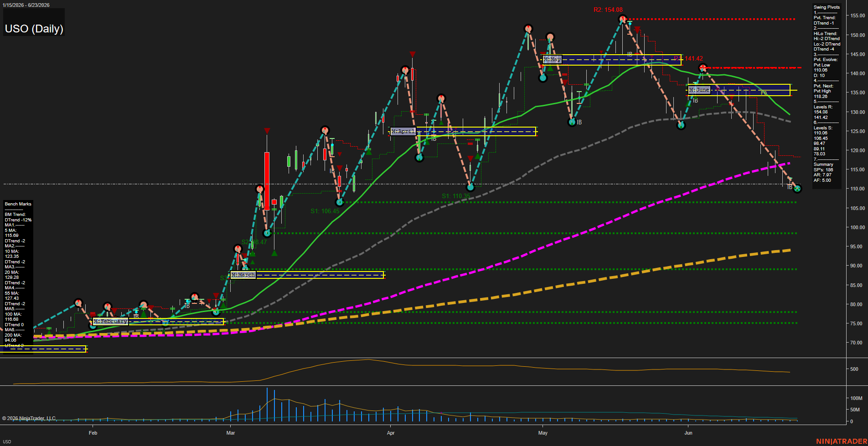Click the Swing Pivots panel heading
This screenshot has width=868, height=446.
click(x=827, y=7)
